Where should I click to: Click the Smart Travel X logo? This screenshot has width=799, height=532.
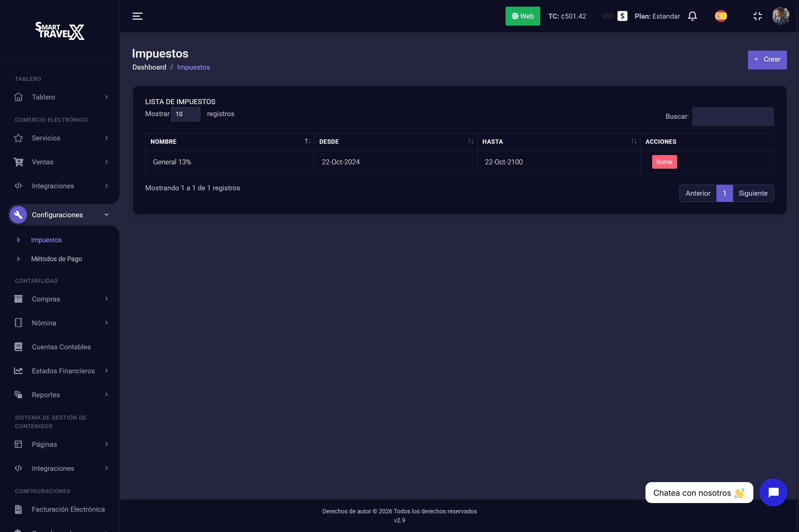60,31
